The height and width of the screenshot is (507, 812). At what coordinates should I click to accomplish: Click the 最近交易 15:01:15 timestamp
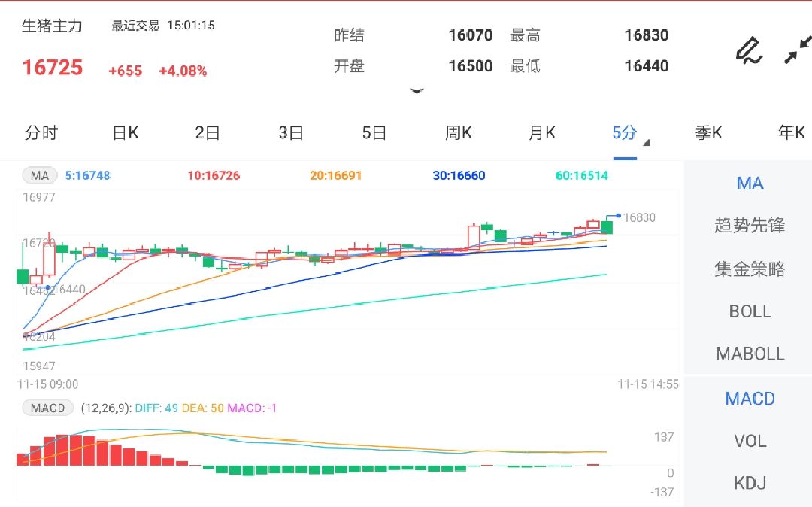coord(163,26)
